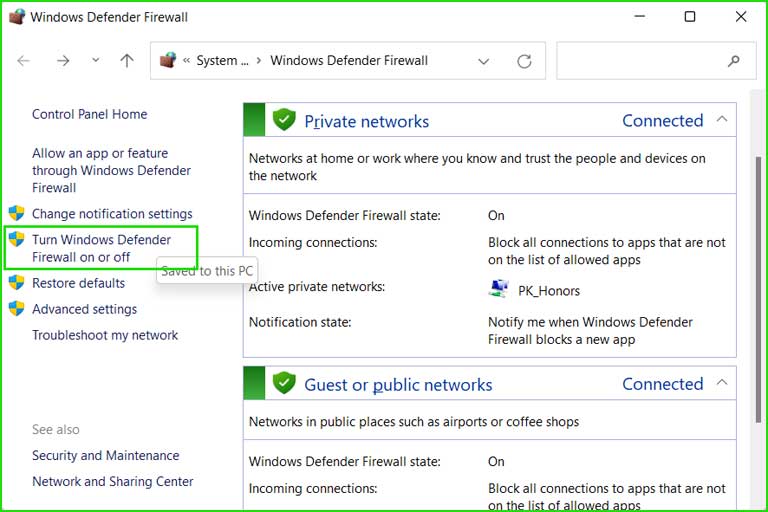Viewport: 768px width, 512px height.
Task: Collapse Private networks section with chevron
Action: [721, 119]
